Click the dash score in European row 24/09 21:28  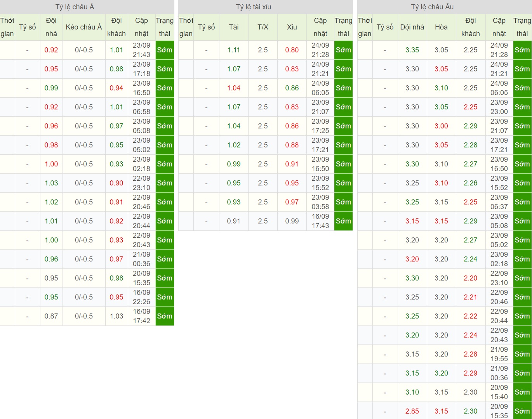coord(385,50)
